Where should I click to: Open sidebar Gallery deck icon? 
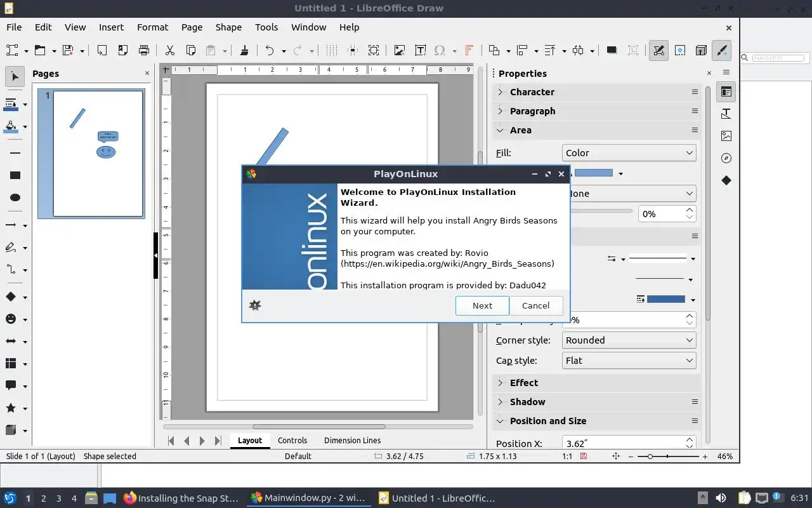tap(726, 136)
